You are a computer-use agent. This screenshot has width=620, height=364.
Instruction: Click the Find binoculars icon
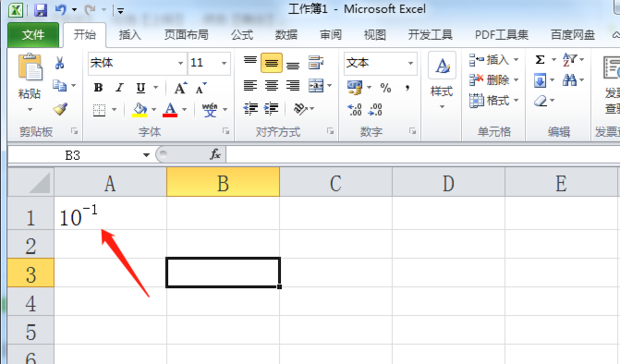click(x=570, y=81)
